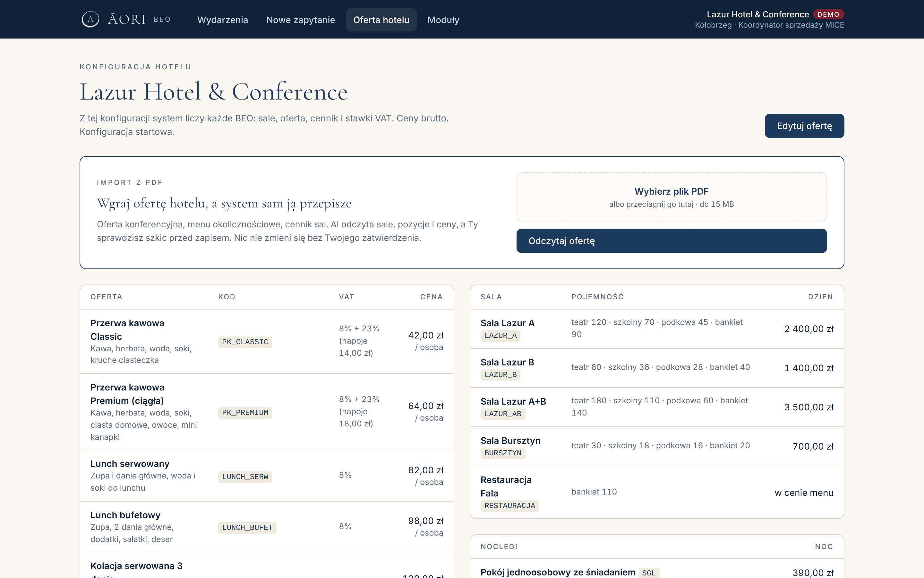
Task: Click the 42,00 zł price
Action: (426, 335)
